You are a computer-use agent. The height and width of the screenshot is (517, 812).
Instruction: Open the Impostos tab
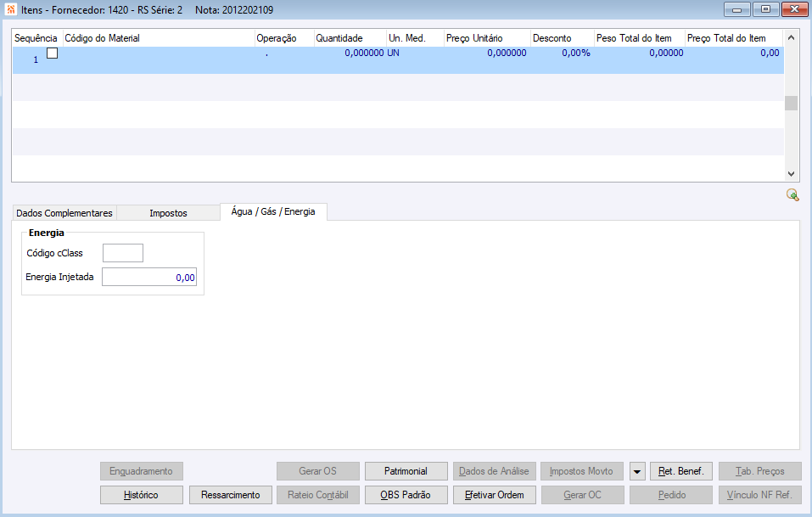(x=168, y=213)
